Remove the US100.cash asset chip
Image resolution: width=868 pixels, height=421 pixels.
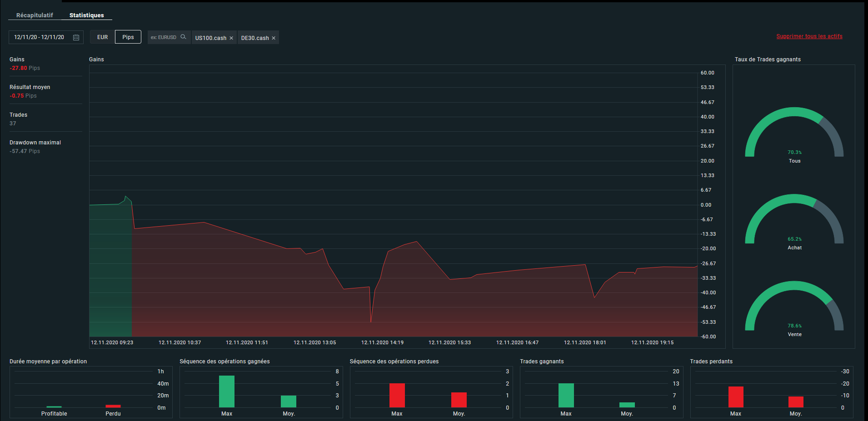(231, 38)
